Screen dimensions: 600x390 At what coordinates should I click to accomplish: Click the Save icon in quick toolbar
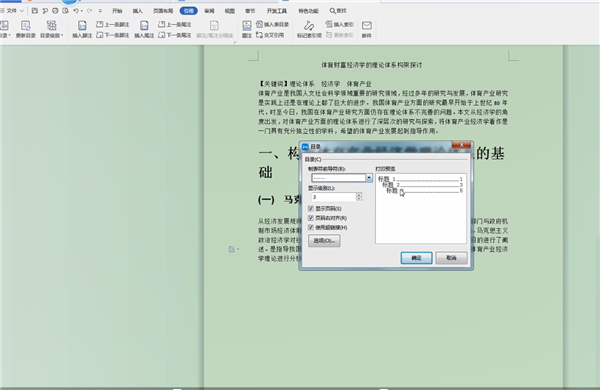pos(35,11)
